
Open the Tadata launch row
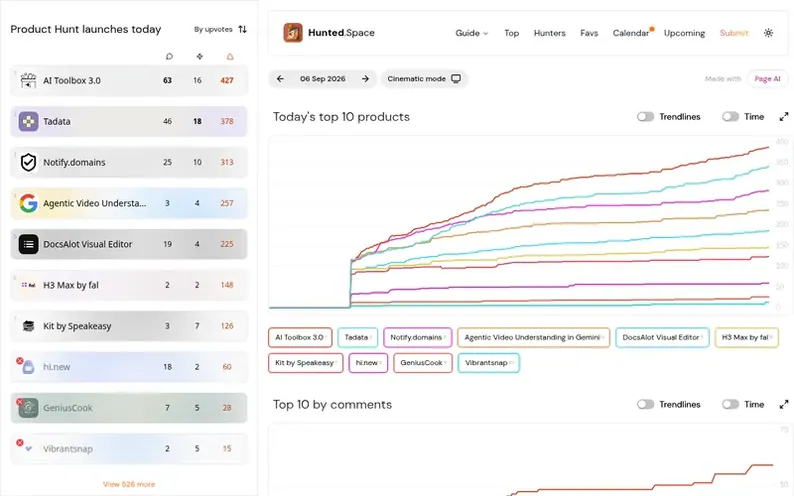[129, 121]
